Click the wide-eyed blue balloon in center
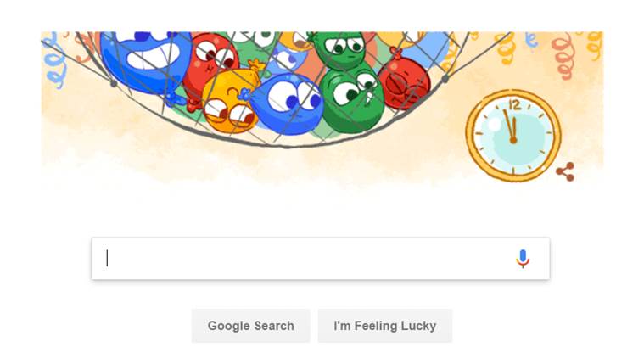The width and height of the screenshot is (644, 358). 287,104
